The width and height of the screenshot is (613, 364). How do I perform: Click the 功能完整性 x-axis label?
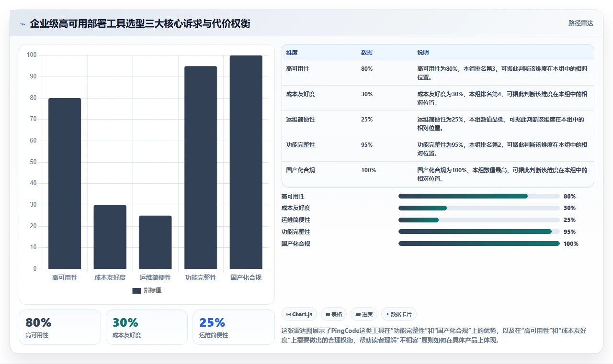tap(201, 277)
